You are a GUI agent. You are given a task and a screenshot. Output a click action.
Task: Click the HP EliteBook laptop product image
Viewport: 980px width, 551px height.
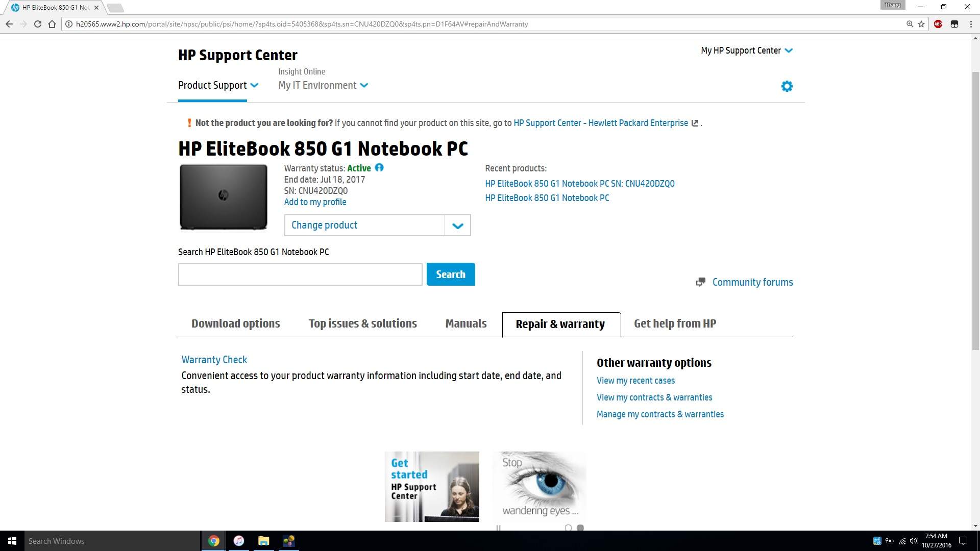(x=224, y=197)
